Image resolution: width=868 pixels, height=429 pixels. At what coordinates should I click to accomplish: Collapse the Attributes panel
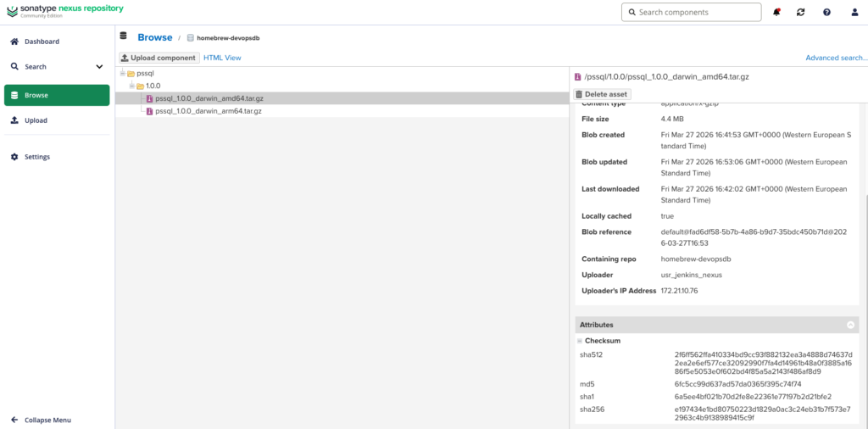(850, 325)
